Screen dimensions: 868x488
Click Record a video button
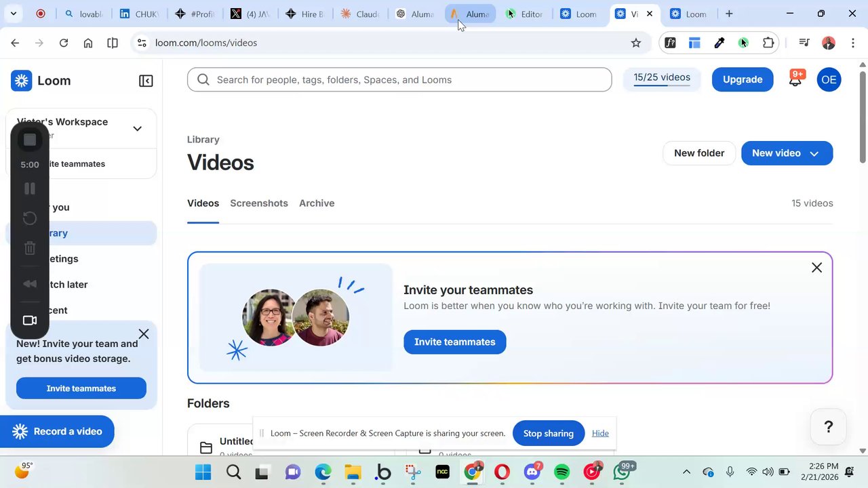[57, 432]
